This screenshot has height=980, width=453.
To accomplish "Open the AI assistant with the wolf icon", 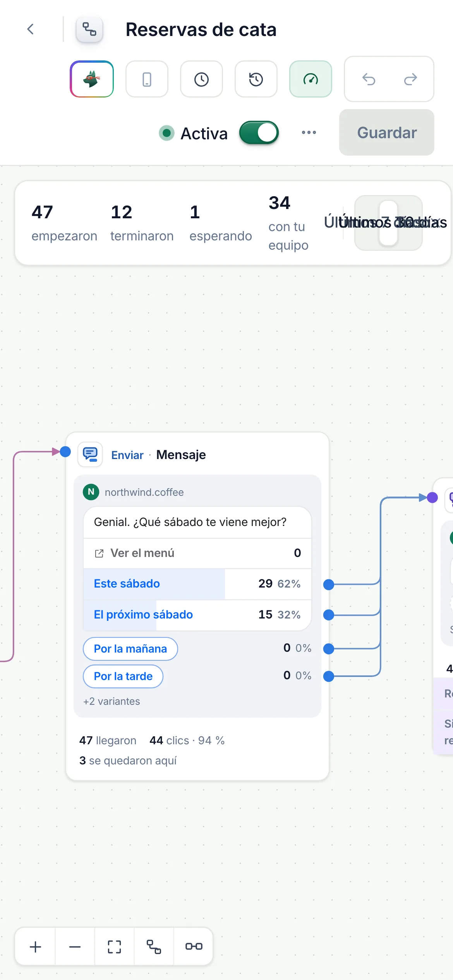I will pyautogui.click(x=92, y=79).
